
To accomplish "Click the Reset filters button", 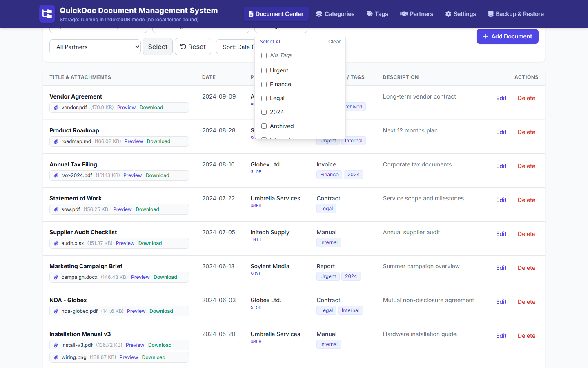I will (x=193, y=47).
